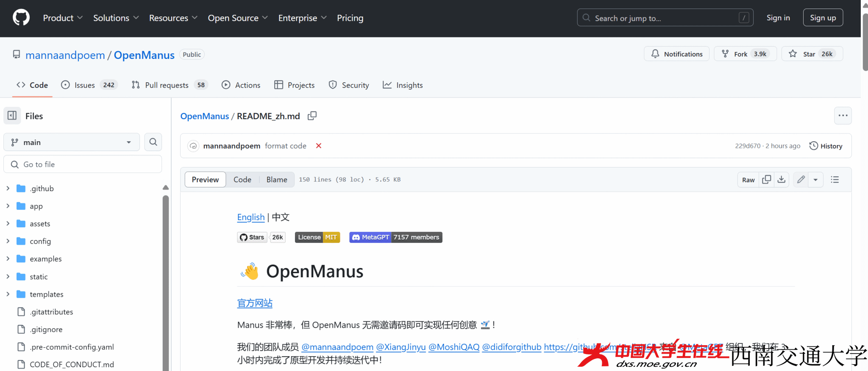Open the main branch dropdown
Viewport: 868px width, 371px height.
72,142
